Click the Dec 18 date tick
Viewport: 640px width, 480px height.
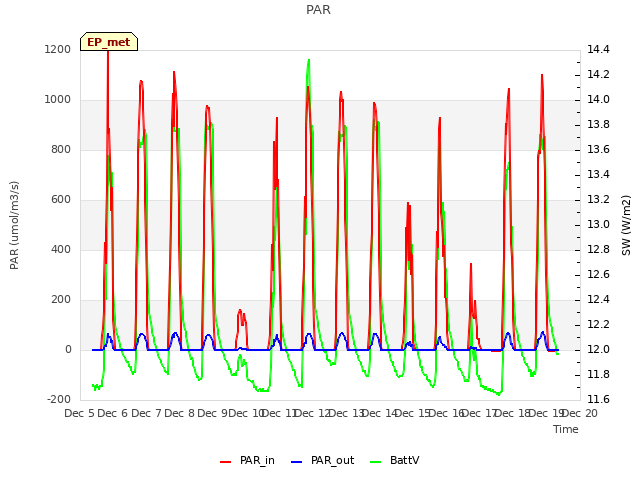[x=513, y=413]
